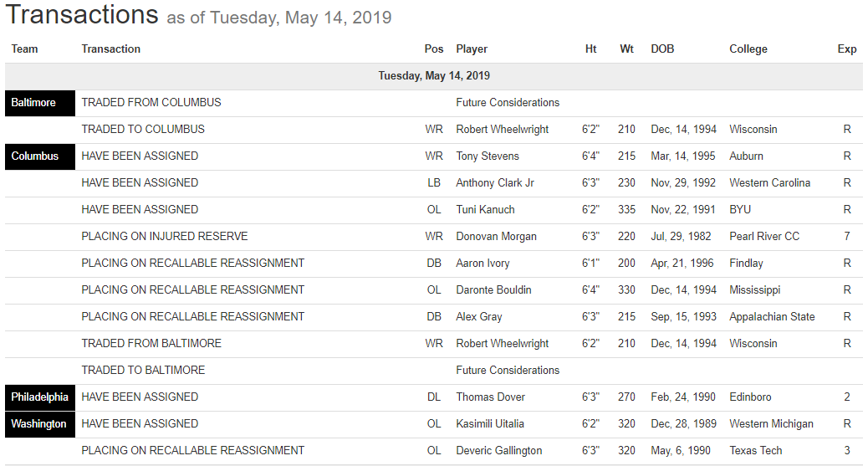Screen dimensions: 868x466
Task: Click the Player column header
Action: 472,49
